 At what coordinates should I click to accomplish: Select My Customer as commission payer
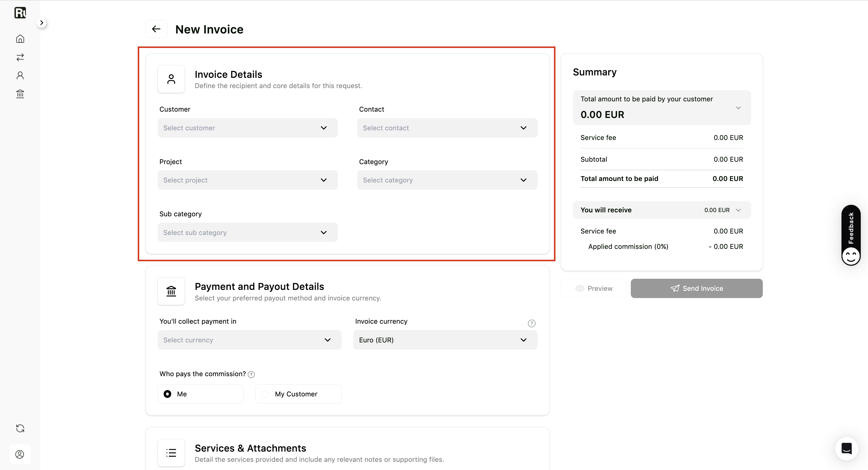(x=298, y=394)
